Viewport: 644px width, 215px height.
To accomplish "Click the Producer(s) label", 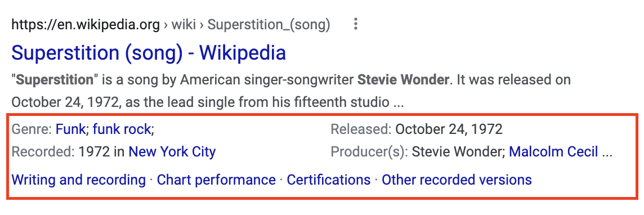I will pyautogui.click(x=369, y=152).
